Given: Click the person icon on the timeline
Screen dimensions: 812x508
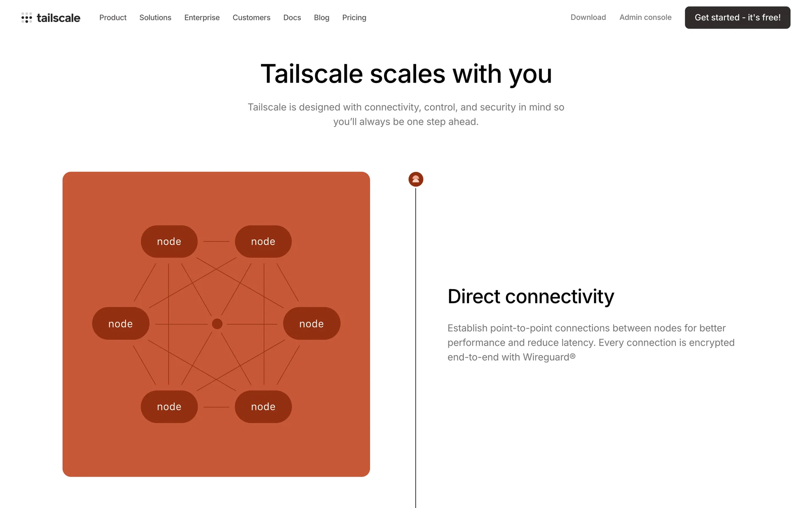Looking at the screenshot, I should click(x=416, y=179).
